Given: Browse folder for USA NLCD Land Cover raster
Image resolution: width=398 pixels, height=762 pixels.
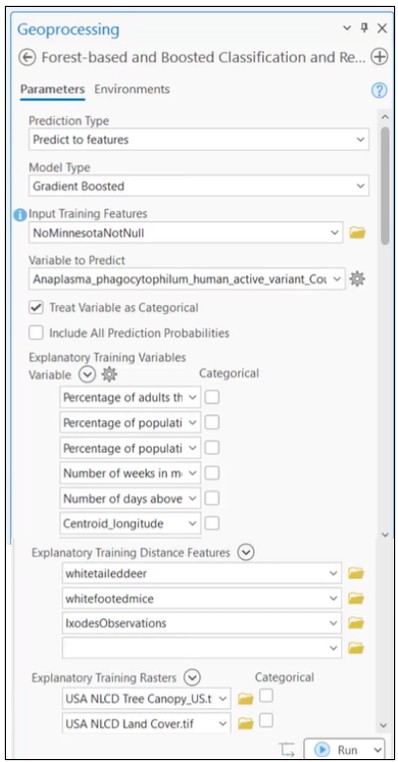Looking at the screenshot, I should (246, 724).
